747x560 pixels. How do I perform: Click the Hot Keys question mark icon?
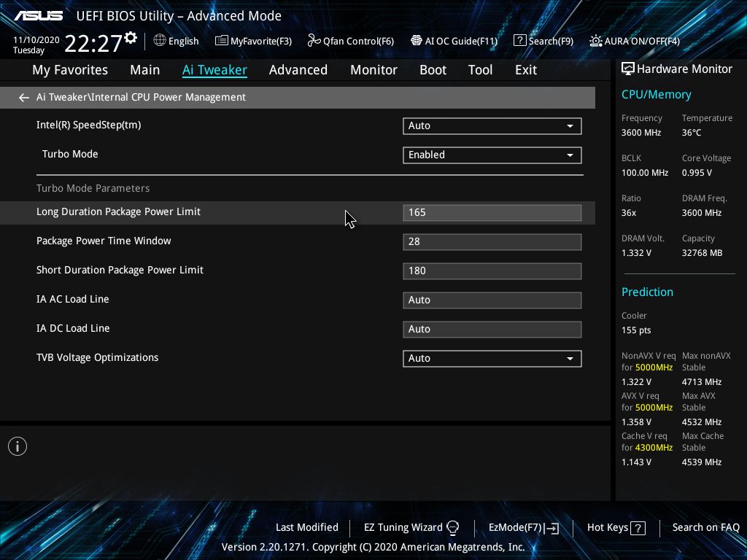(638, 528)
